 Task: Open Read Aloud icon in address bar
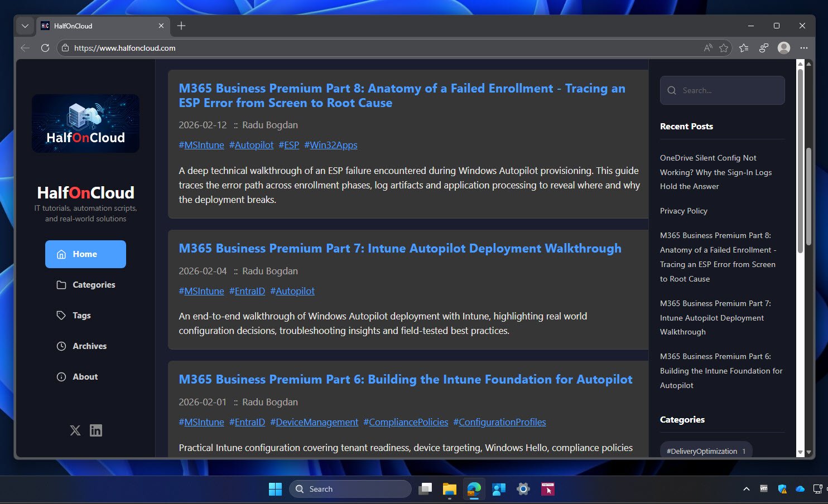pyautogui.click(x=707, y=48)
